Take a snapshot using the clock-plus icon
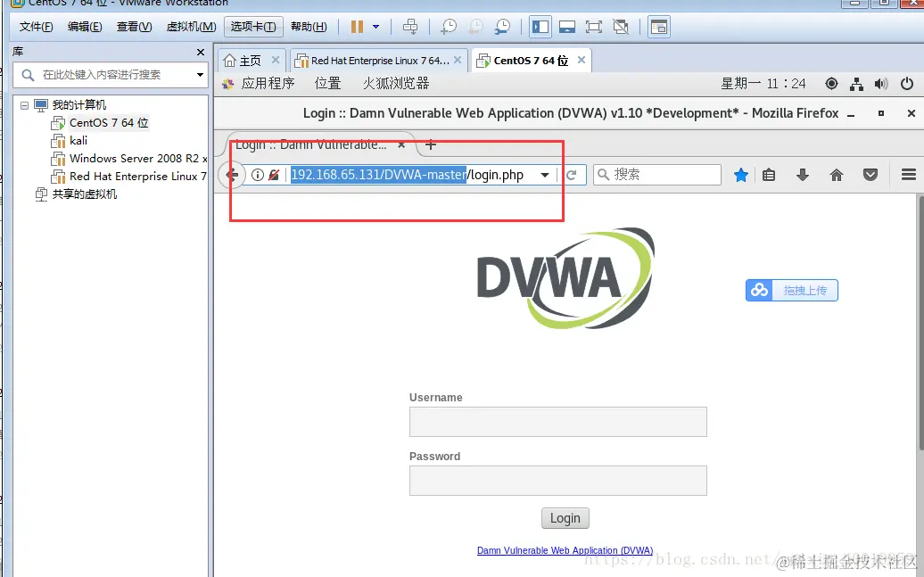Screen dimensions: 924x577 (449, 27)
